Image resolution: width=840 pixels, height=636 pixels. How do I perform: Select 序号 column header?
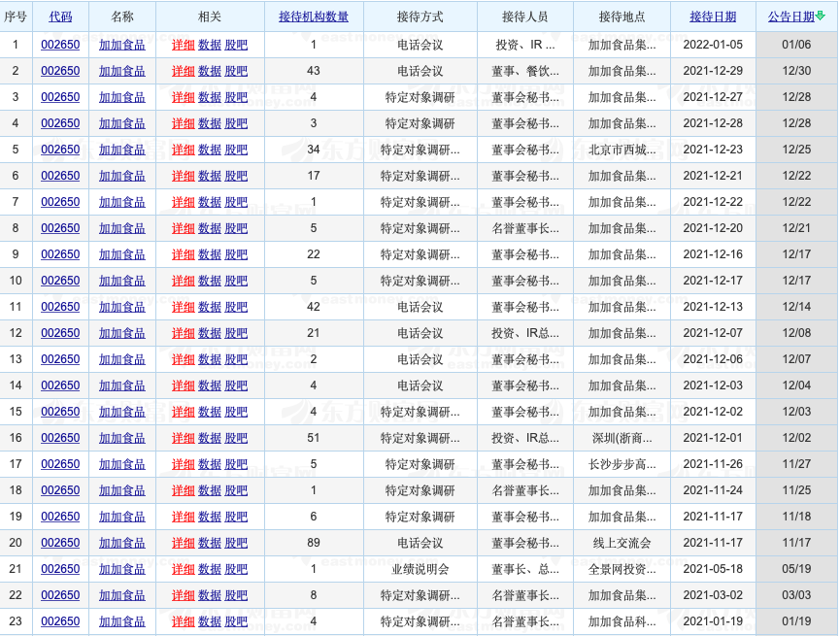click(16, 17)
